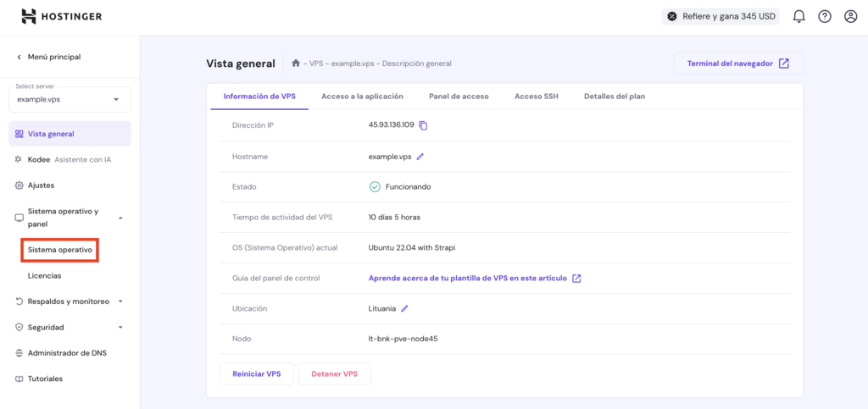Open Detalles del plan tab
Screen dimensions: 868x409
(x=614, y=97)
